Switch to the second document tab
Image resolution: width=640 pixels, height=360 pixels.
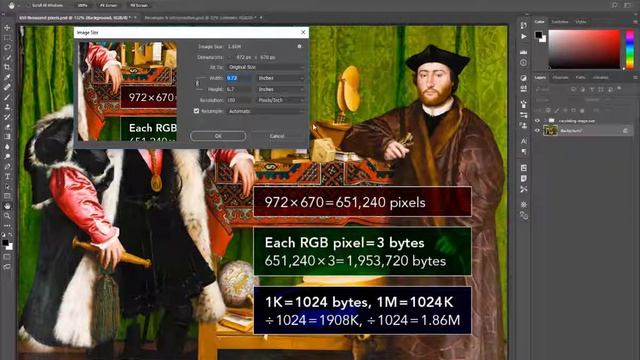[201, 18]
